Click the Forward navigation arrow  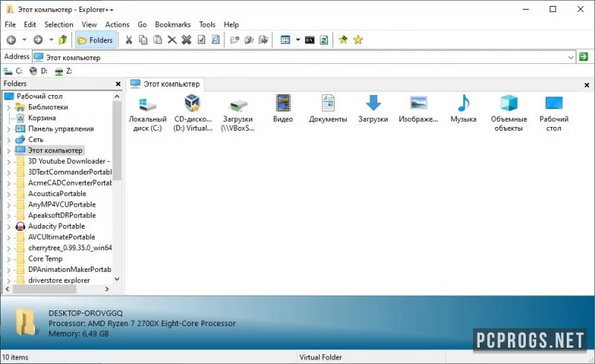pyautogui.click(x=38, y=40)
